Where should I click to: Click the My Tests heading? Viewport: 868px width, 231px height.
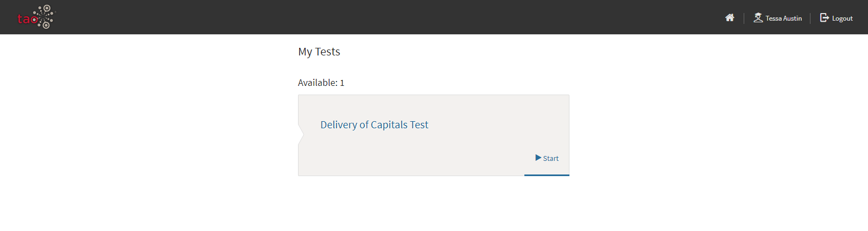pos(319,52)
